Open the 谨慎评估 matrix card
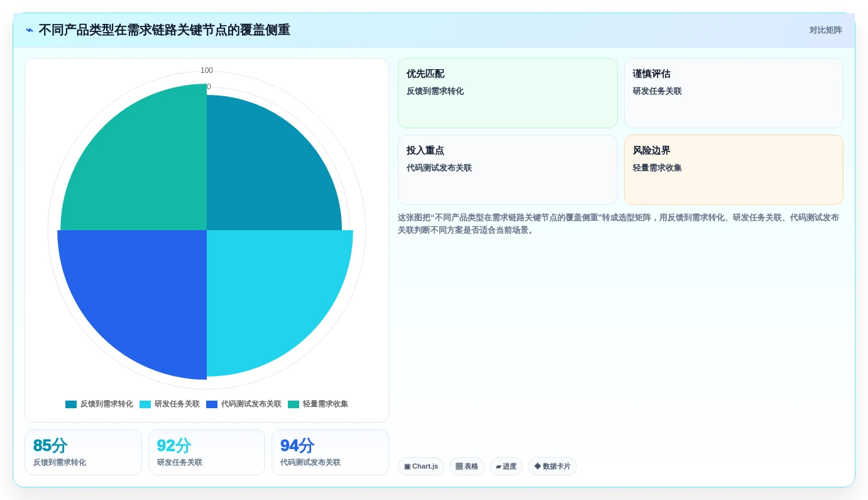The height and width of the screenshot is (500, 868). pos(733,93)
